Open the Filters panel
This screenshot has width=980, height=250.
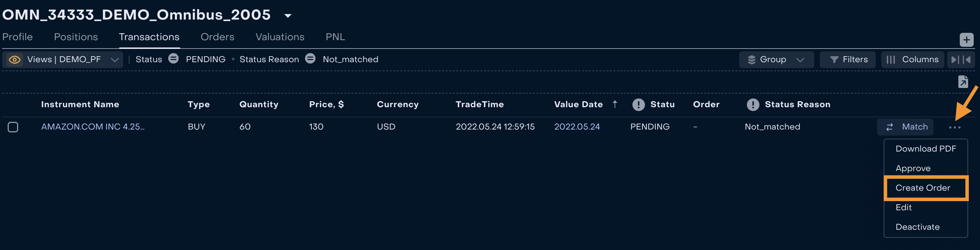coord(848,60)
